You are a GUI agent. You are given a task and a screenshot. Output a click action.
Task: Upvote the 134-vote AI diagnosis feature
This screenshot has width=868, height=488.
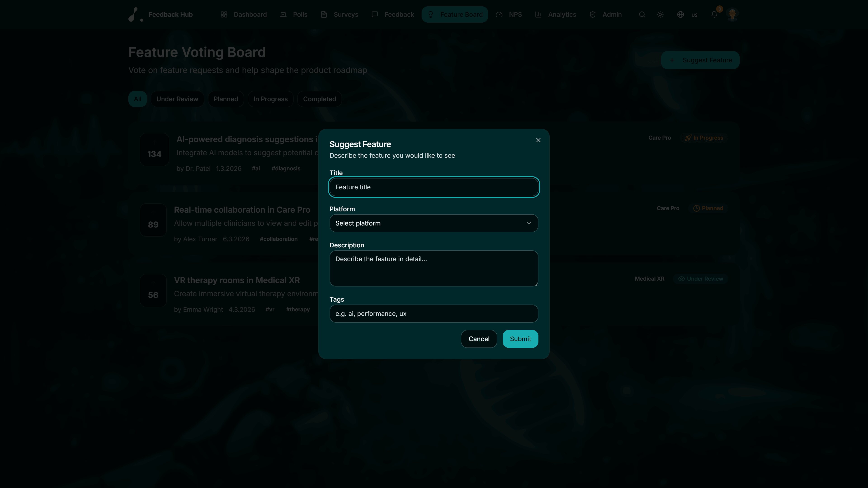[x=154, y=150]
